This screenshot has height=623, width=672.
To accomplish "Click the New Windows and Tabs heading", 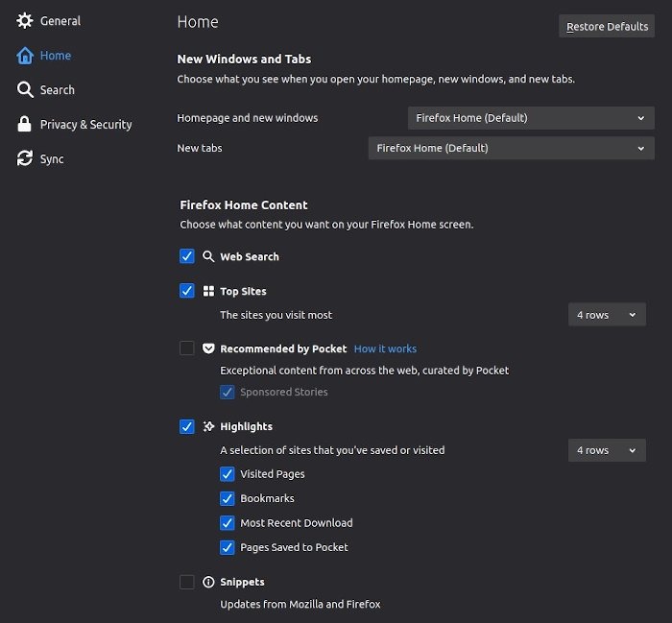I will [244, 59].
